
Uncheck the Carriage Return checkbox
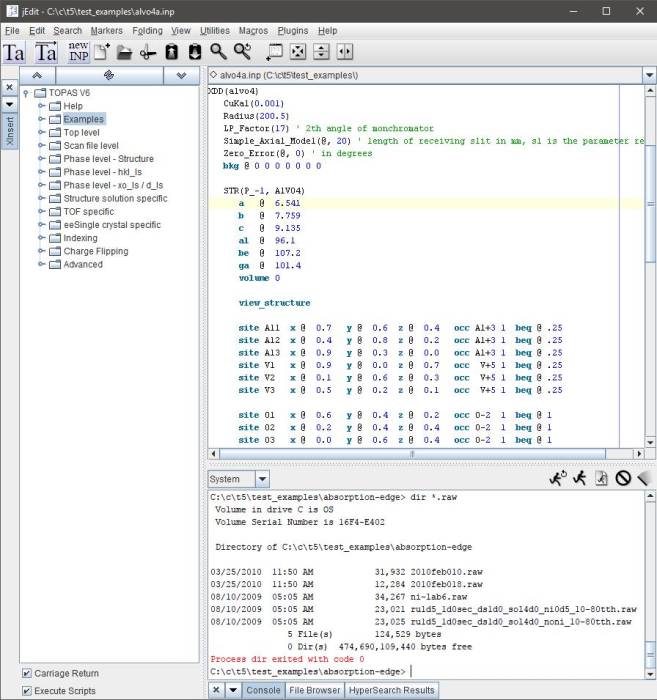coord(27,673)
